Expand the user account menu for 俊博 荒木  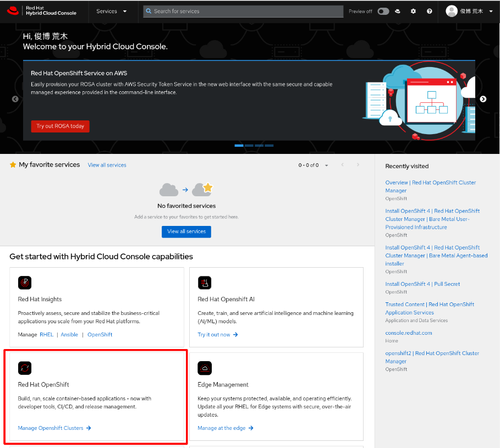coord(470,11)
